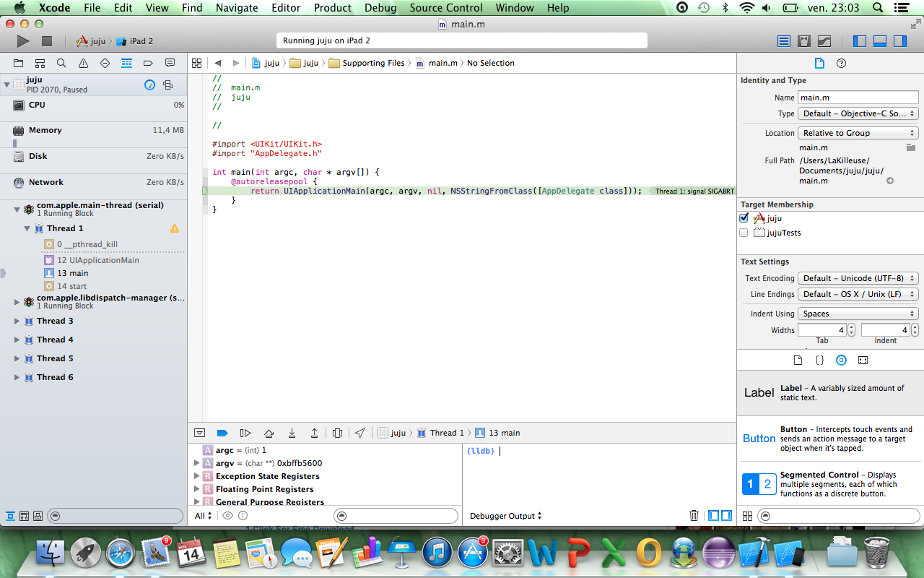This screenshot has width=924, height=578.
Task: Expand Thread 3 in debug navigator
Action: pyautogui.click(x=17, y=321)
